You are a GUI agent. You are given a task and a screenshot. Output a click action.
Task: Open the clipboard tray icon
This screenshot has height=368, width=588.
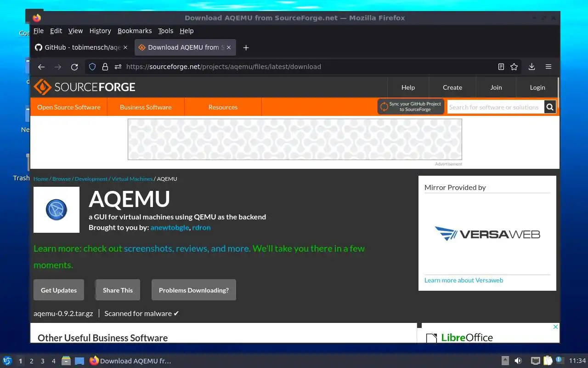548,361
